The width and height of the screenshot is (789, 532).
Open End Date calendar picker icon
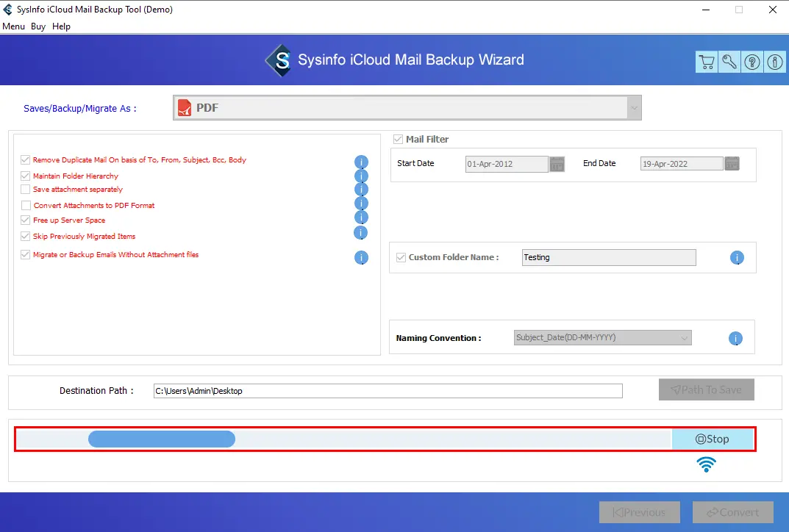(732, 164)
